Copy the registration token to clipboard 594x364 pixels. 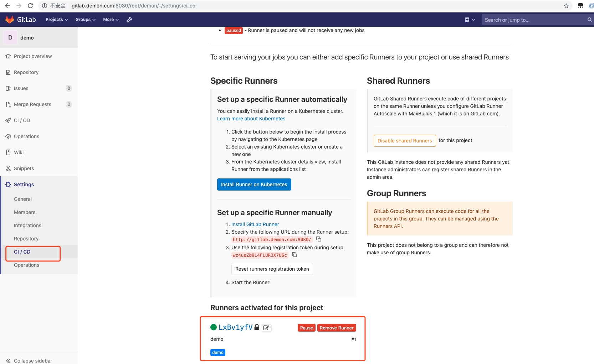(x=295, y=255)
